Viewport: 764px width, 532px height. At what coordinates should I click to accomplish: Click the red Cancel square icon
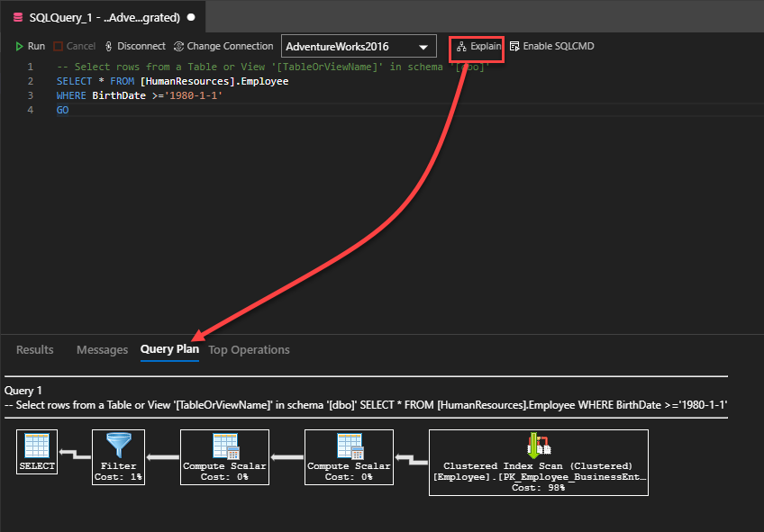click(x=58, y=46)
